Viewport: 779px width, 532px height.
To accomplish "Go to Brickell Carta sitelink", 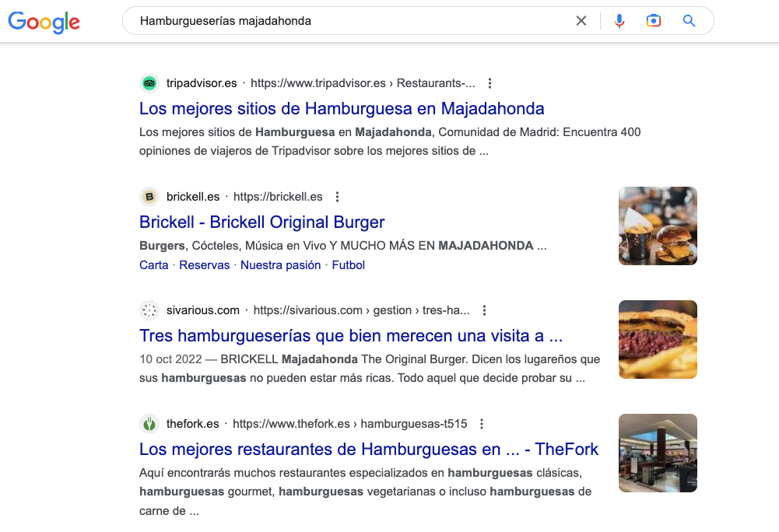I will (154, 265).
